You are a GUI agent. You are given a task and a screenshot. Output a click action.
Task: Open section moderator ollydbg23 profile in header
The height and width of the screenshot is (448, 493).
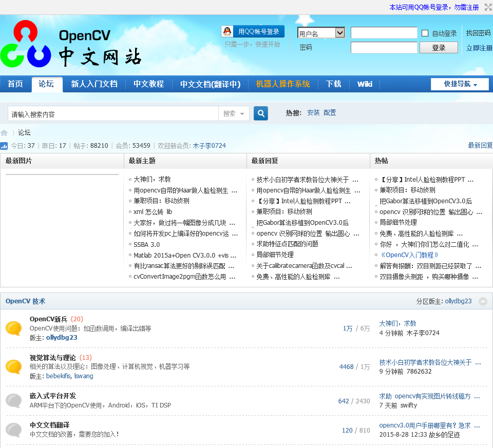(x=459, y=301)
